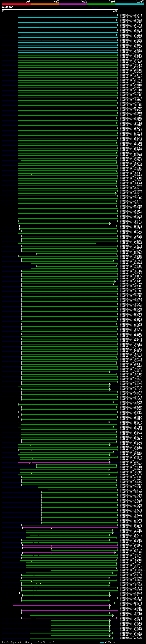
Task: Select label UniRef100_B6TR46
Action: 131,527
